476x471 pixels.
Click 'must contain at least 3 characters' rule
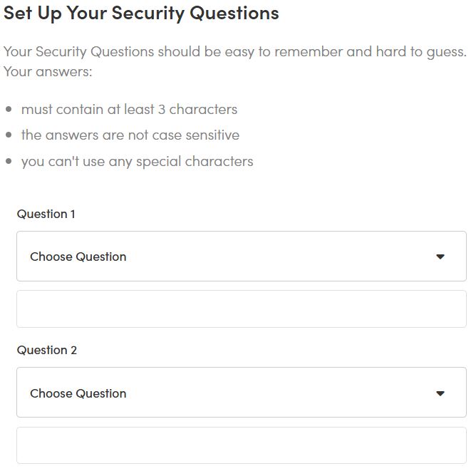click(x=129, y=109)
